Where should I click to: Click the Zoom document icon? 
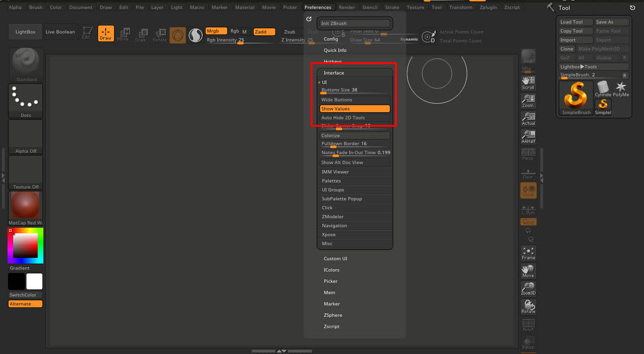tap(528, 101)
